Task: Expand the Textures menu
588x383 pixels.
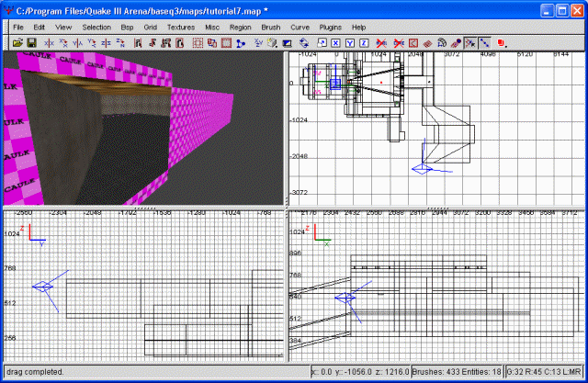Action: pos(181,28)
